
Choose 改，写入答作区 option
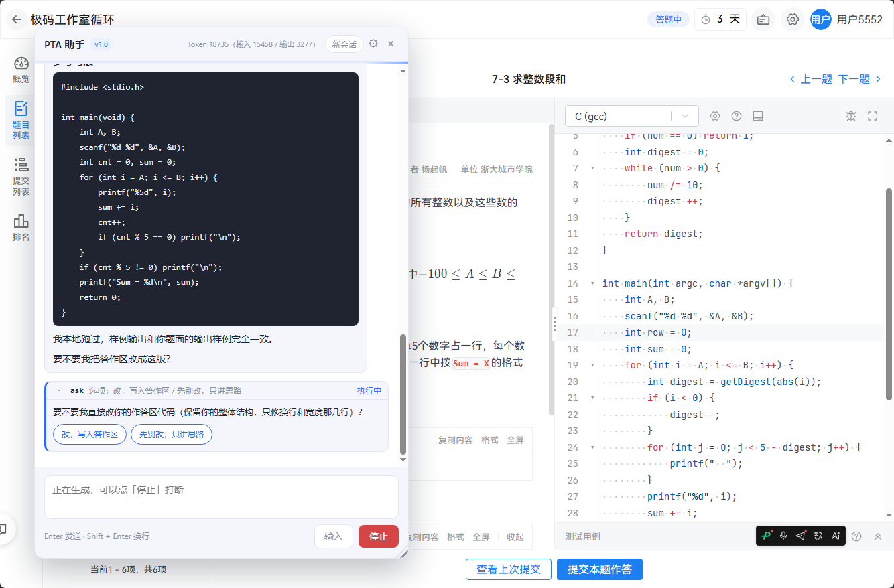pos(90,434)
